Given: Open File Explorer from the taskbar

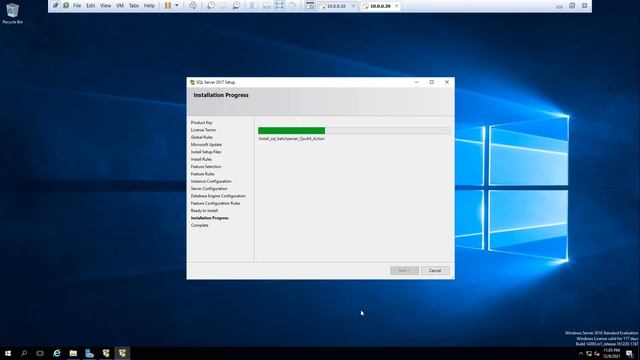Looking at the screenshot, I should click(73, 353).
